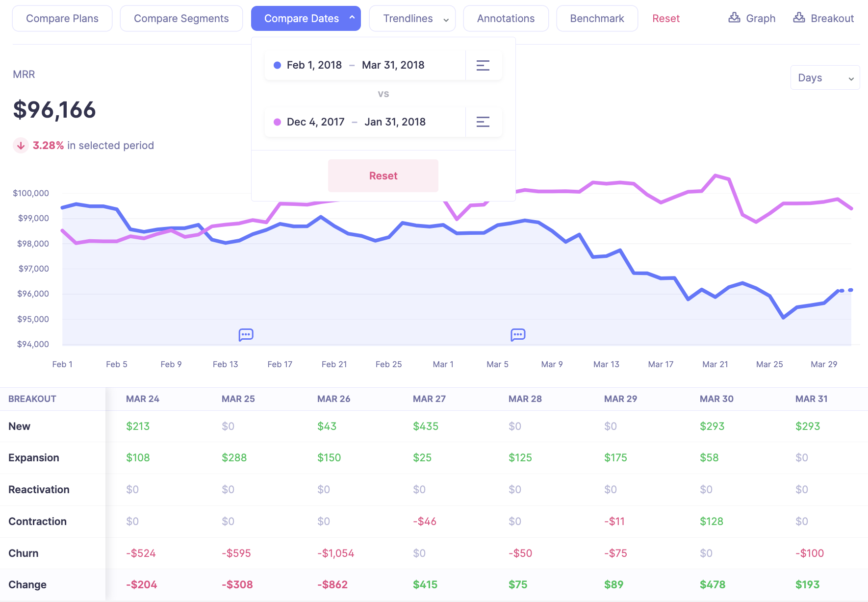Screen dimensions: 868x602
Task: Click the Graph export icon
Action: pos(734,18)
